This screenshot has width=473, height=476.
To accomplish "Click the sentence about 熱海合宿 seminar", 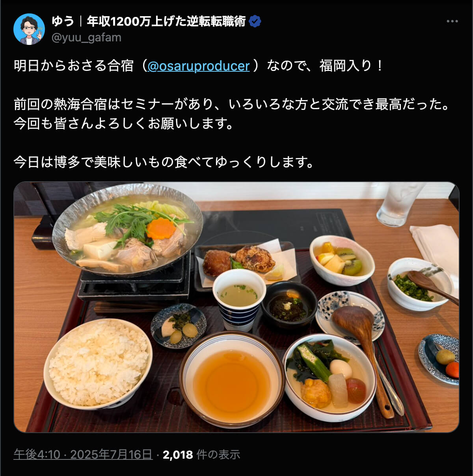I will coord(232,104).
